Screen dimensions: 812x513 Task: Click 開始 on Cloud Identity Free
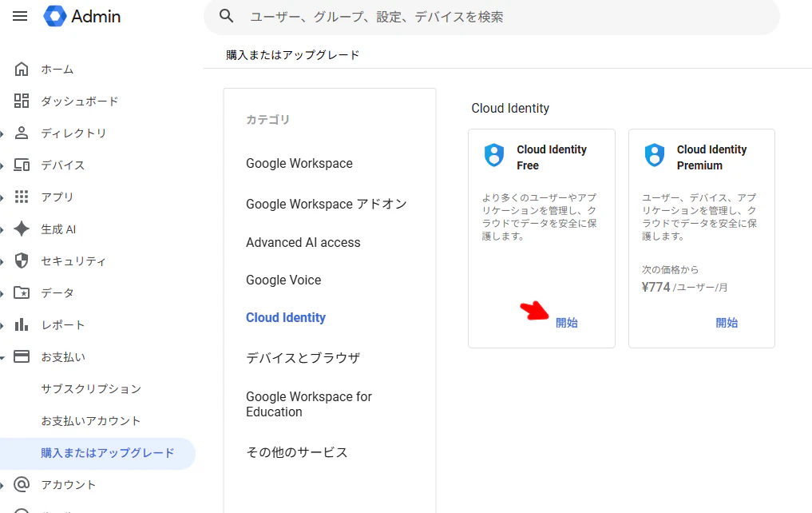click(567, 322)
